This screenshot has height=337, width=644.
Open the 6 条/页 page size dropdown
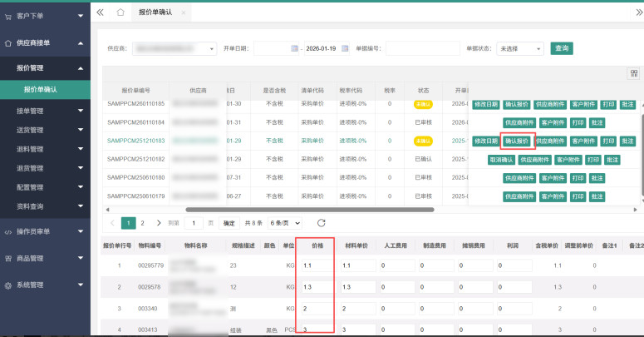tap(285, 223)
